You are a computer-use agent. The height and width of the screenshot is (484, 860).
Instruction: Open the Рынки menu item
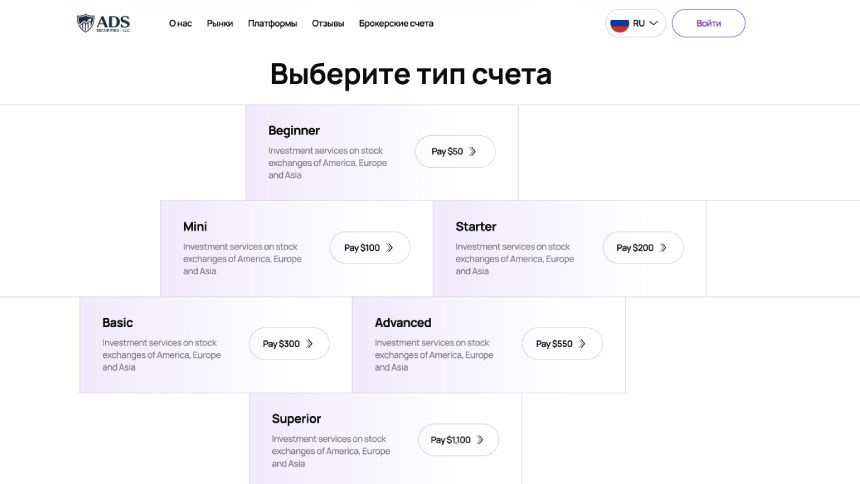pyautogui.click(x=220, y=24)
